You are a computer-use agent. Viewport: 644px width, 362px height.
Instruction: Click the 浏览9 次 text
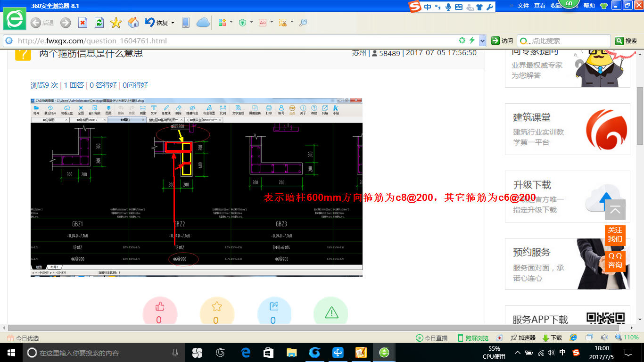point(44,85)
